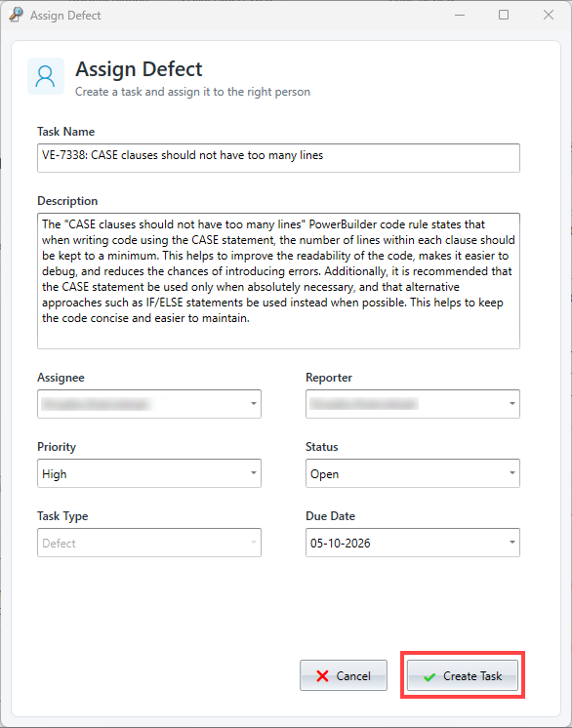The width and height of the screenshot is (572, 728).
Task: Click inside the Description text area
Action: coord(278,281)
